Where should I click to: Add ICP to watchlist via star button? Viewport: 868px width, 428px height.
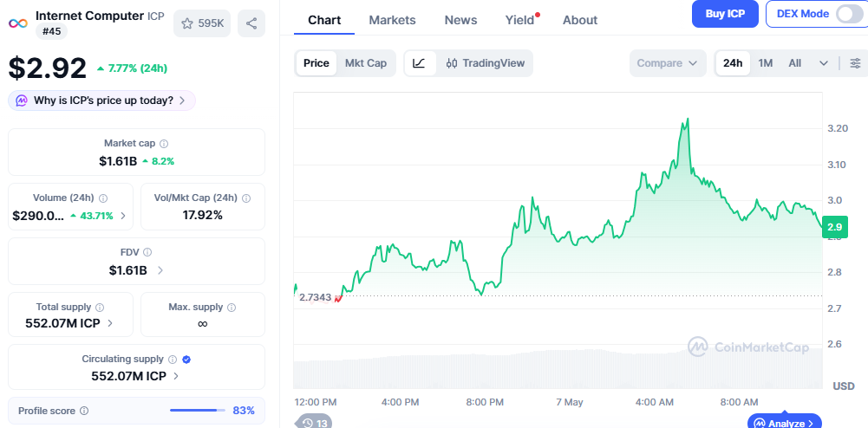pyautogui.click(x=202, y=23)
